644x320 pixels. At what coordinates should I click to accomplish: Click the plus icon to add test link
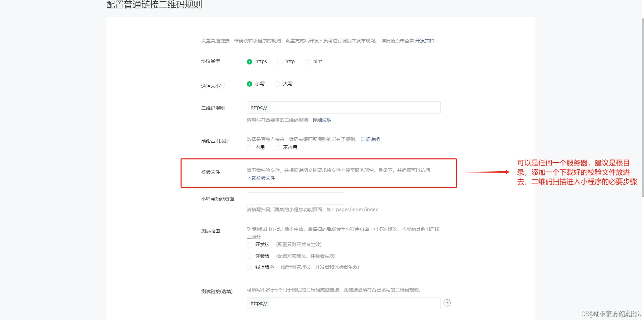[447, 303]
